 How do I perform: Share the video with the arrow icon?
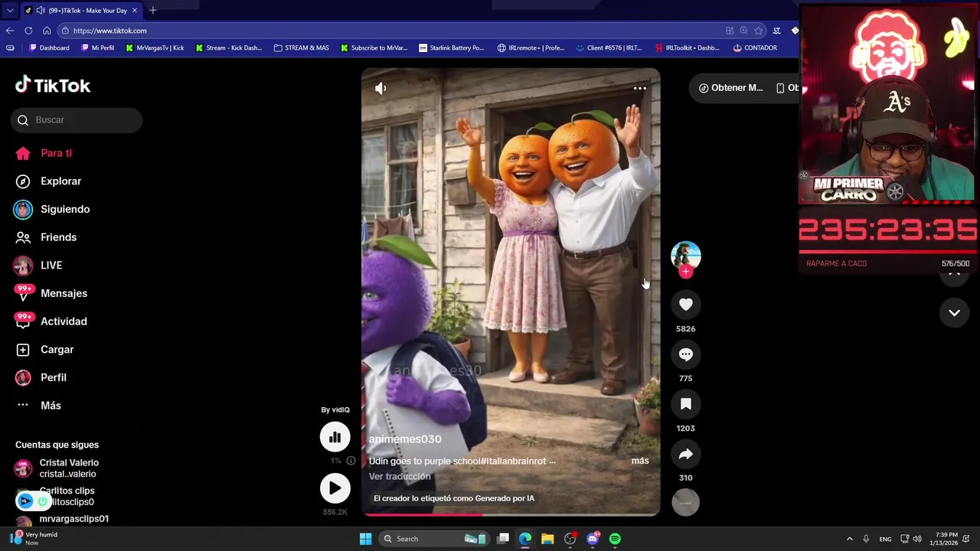coord(685,454)
